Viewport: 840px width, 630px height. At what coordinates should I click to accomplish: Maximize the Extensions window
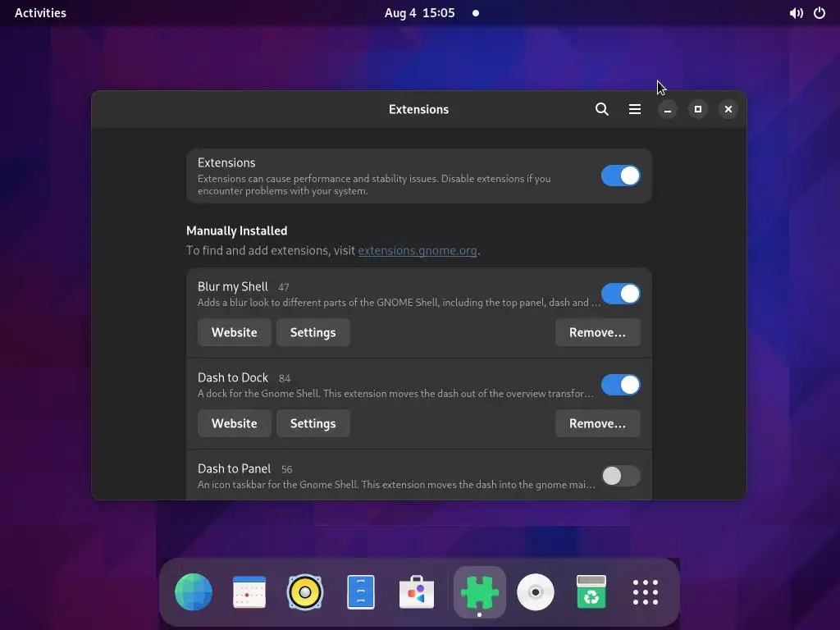click(698, 109)
